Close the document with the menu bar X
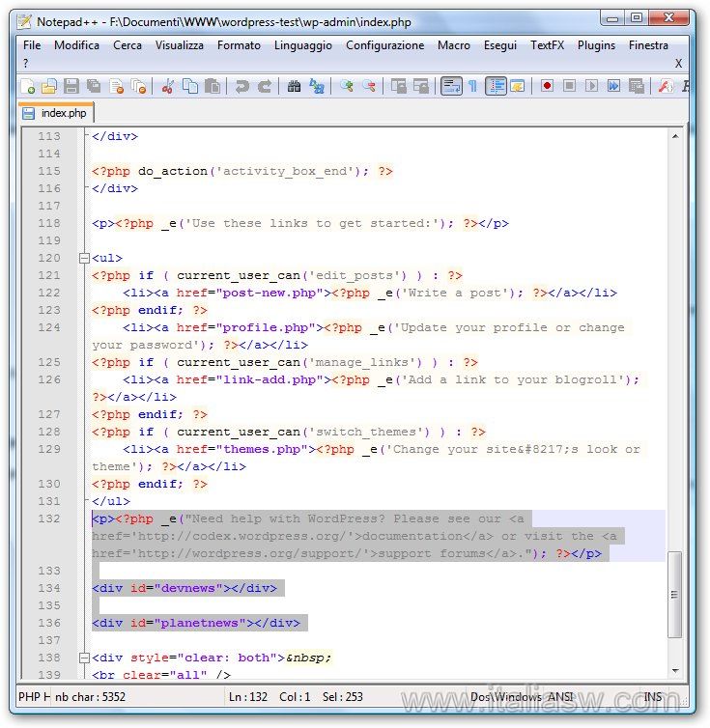The width and height of the screenshot is (710, 728). 678,63
